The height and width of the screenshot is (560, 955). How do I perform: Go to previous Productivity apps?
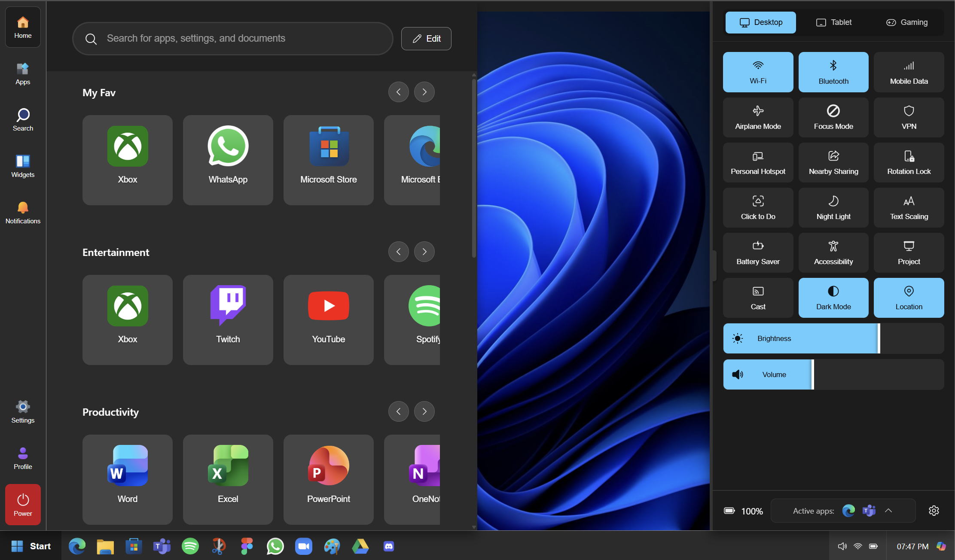coord(398,411)
